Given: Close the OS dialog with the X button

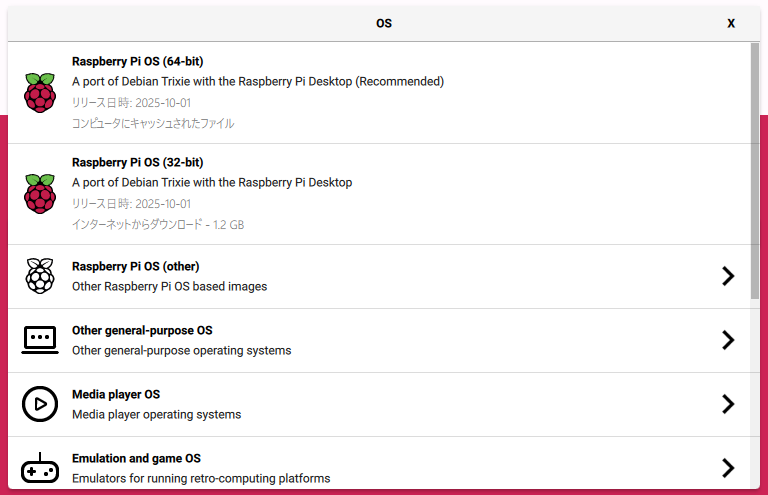Looking at the screenshot, I should coord(731,23).
